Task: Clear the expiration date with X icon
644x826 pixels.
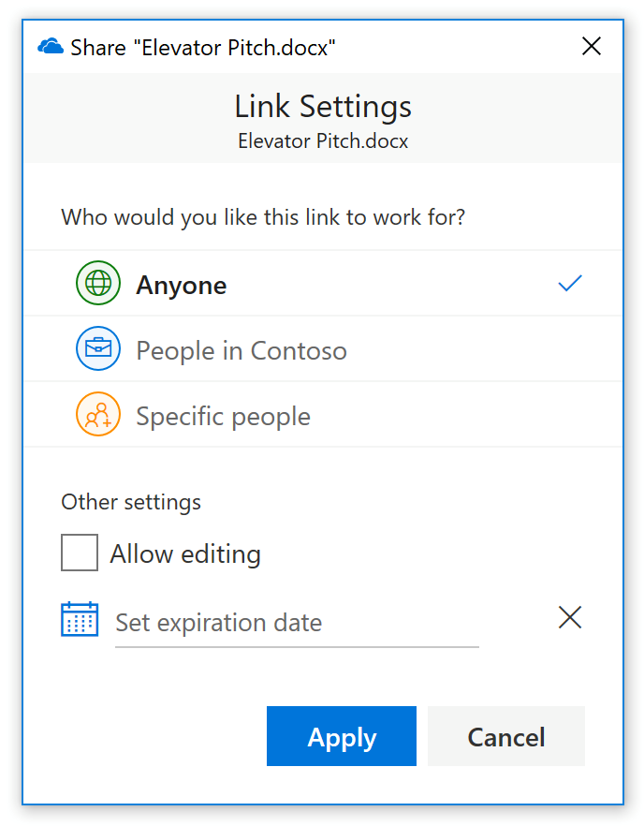Action: point(570,617)
